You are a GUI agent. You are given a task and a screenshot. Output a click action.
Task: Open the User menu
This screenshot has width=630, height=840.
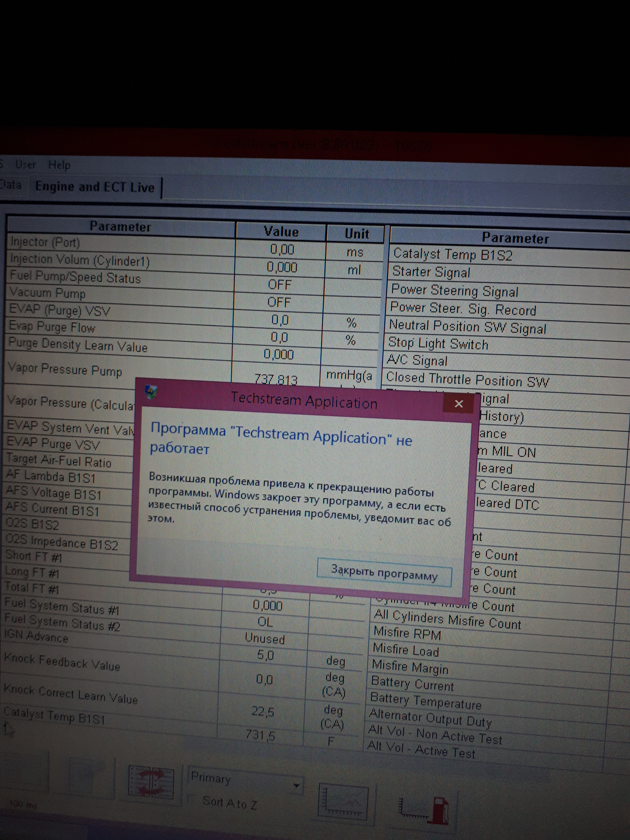pyautogui.click(x=25, y=164)
